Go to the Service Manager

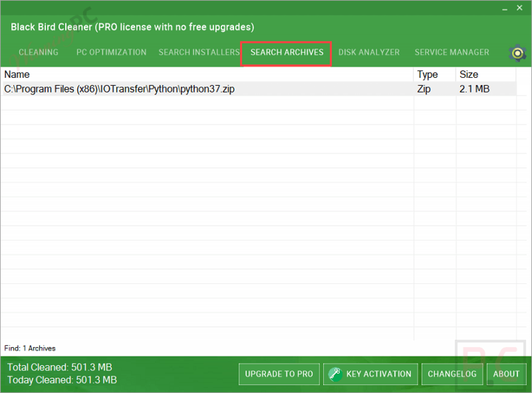pyautogui.click(x=452, y=52)
